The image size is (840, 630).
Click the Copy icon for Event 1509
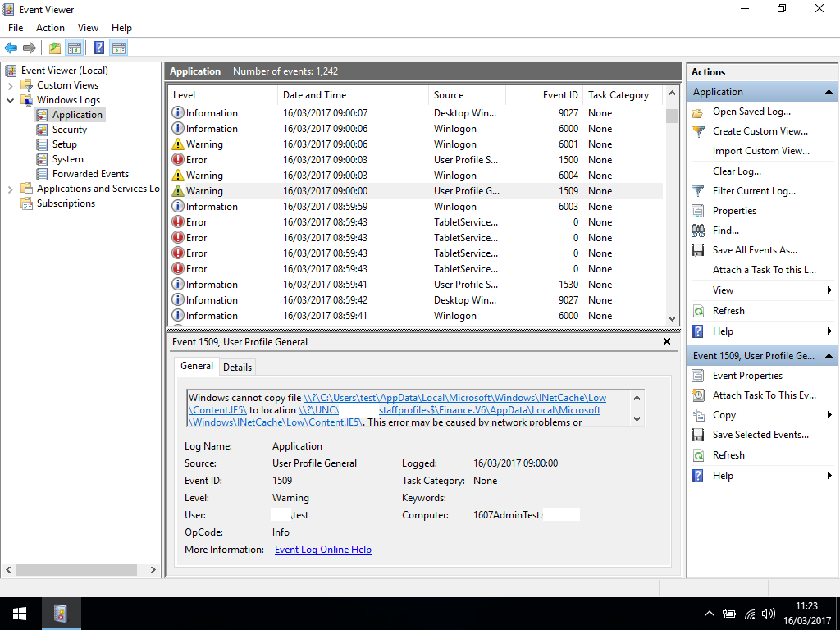click(x=696, y=415)
